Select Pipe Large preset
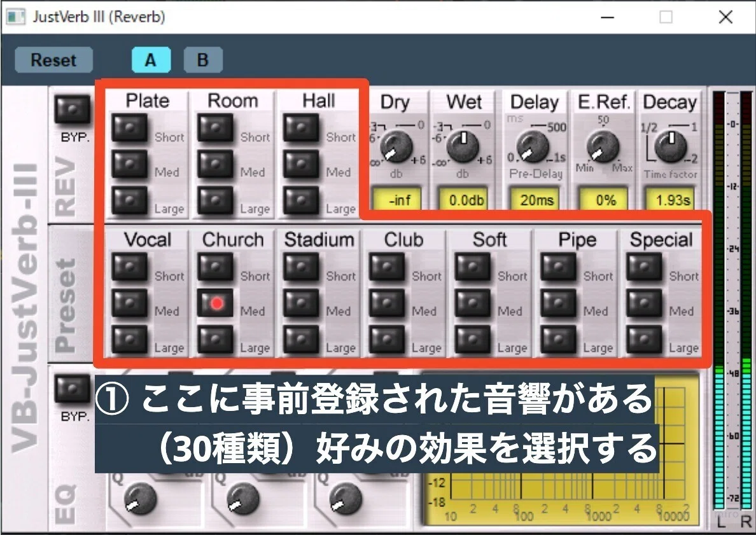The image size is (756, 535). point(558,339)
